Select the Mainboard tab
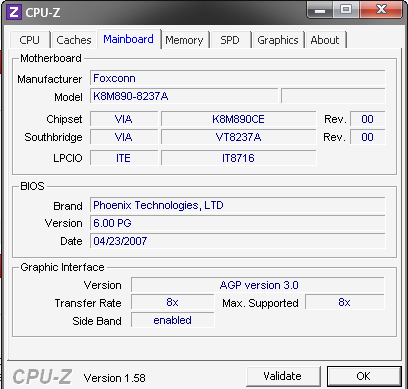The image size is (408, 389). [129, 39]
